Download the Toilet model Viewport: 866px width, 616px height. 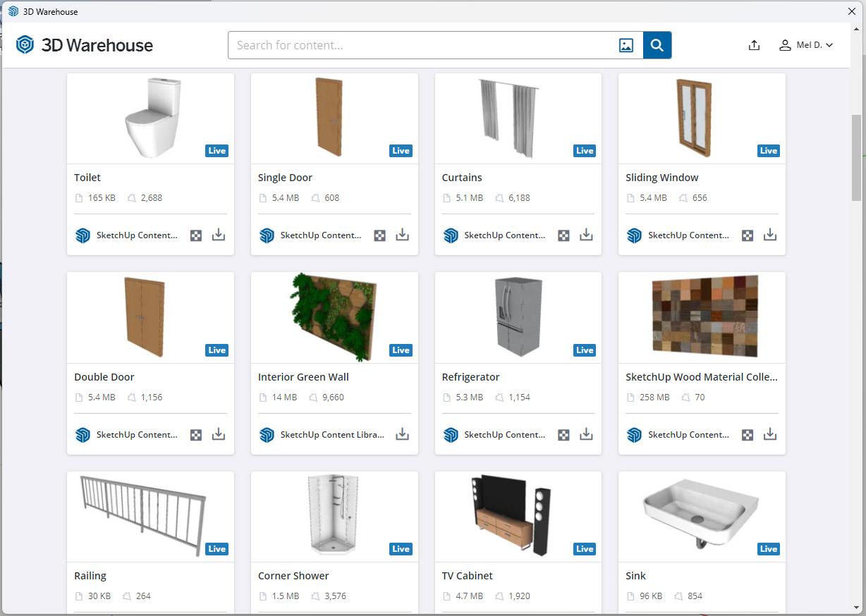[219, 235]
